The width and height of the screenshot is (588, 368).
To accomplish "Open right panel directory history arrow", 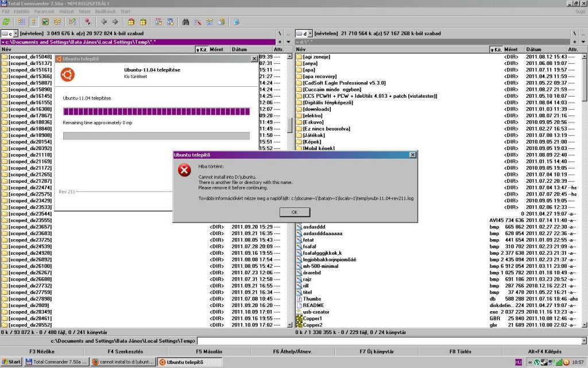I will pyautogui.click(x=583, y=42).
